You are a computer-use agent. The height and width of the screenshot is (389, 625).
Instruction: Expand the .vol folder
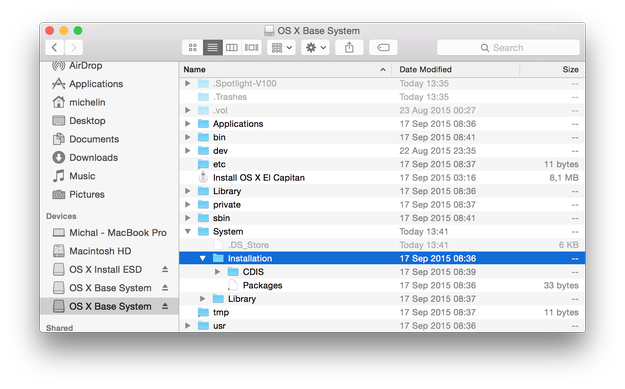(188, 110)
